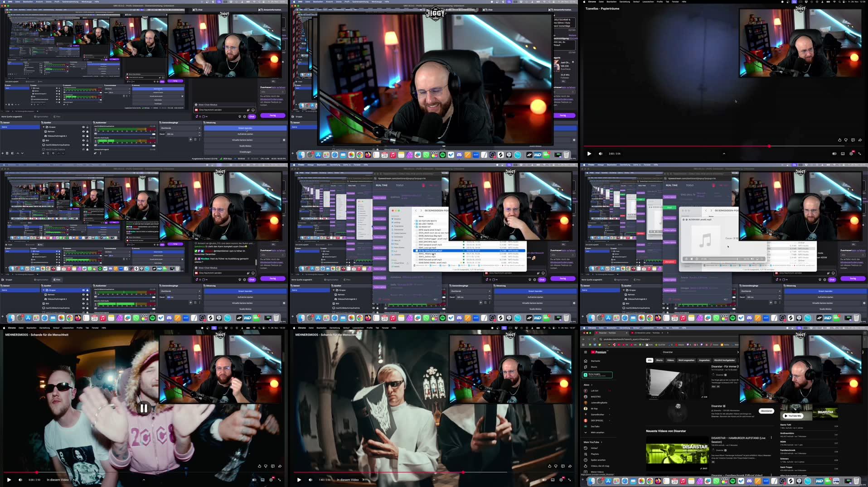Select AirDrop in the Finder sidebar
The image size is (868, 487).
coord(398,222)
